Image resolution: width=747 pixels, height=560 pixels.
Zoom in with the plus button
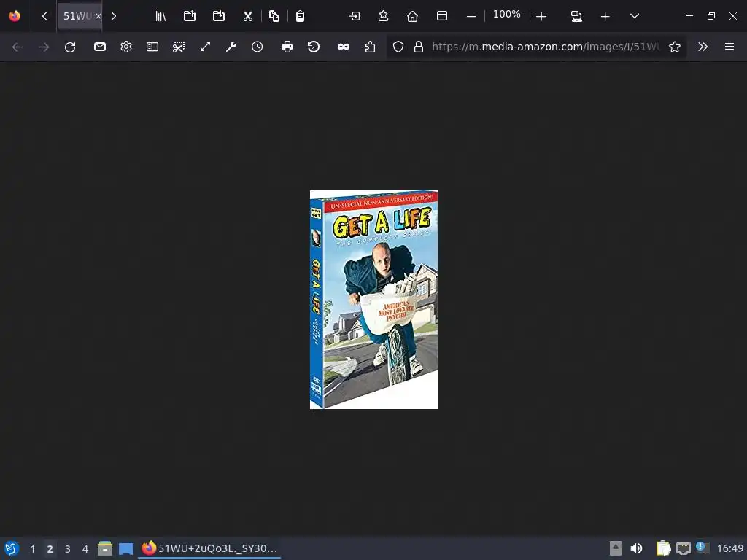pyautogui.click(x=541, y=17)
